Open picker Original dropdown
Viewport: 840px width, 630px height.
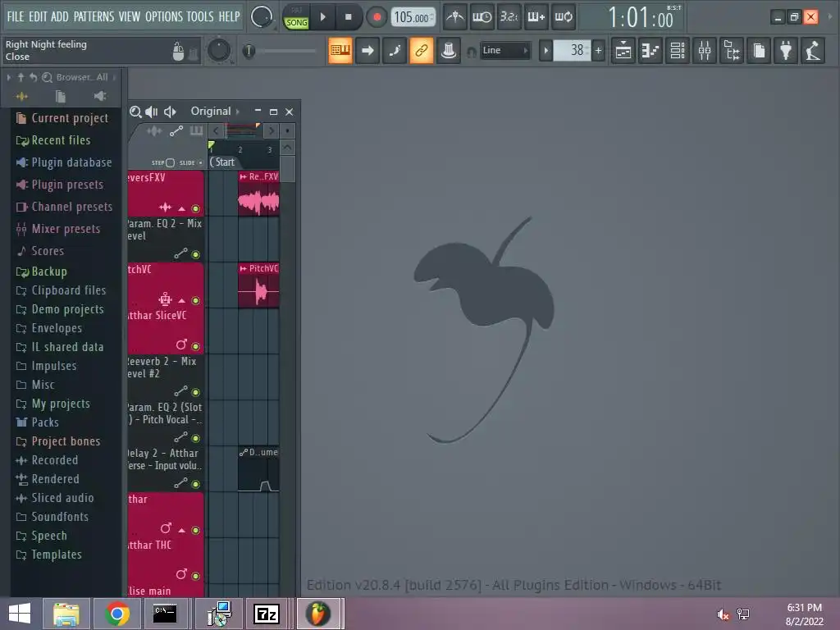(x=215, y=112)
